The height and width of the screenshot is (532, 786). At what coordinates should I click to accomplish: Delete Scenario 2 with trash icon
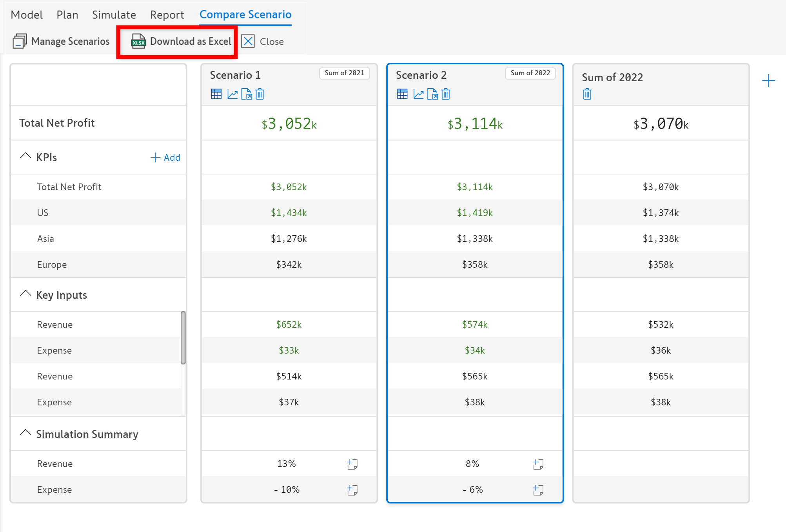coord(446,94)
